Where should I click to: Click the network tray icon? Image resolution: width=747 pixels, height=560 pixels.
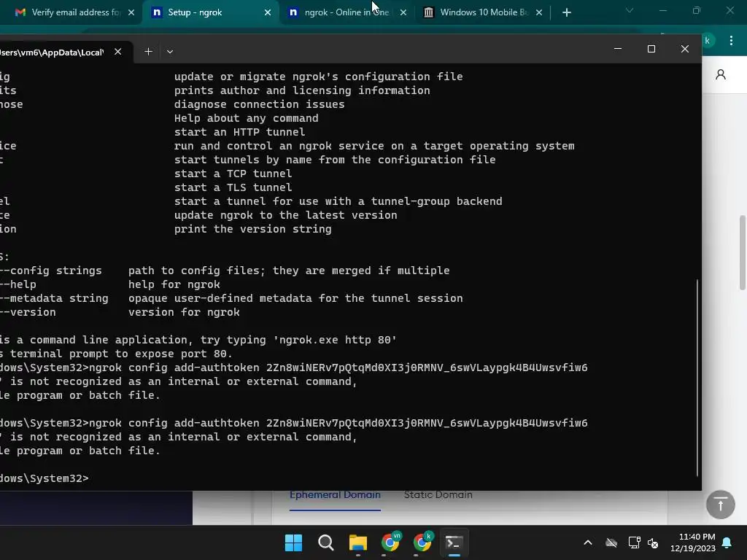click(x=634, y=542)
